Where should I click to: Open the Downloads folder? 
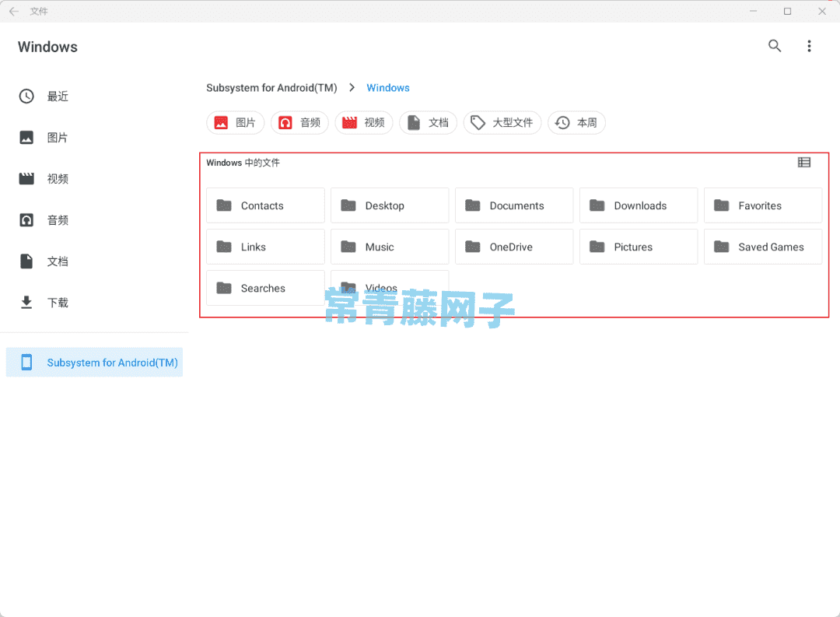(x=639, y=206)
